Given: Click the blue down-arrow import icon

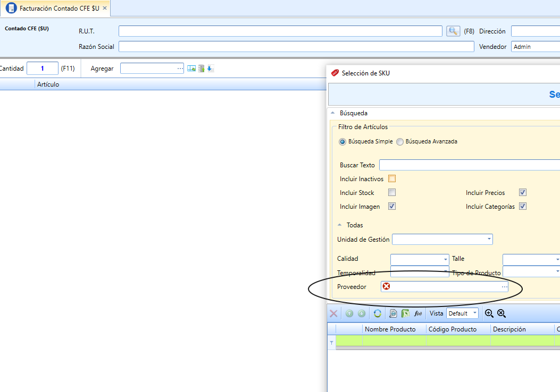Looking at the screenshot, I should point(211,68).
